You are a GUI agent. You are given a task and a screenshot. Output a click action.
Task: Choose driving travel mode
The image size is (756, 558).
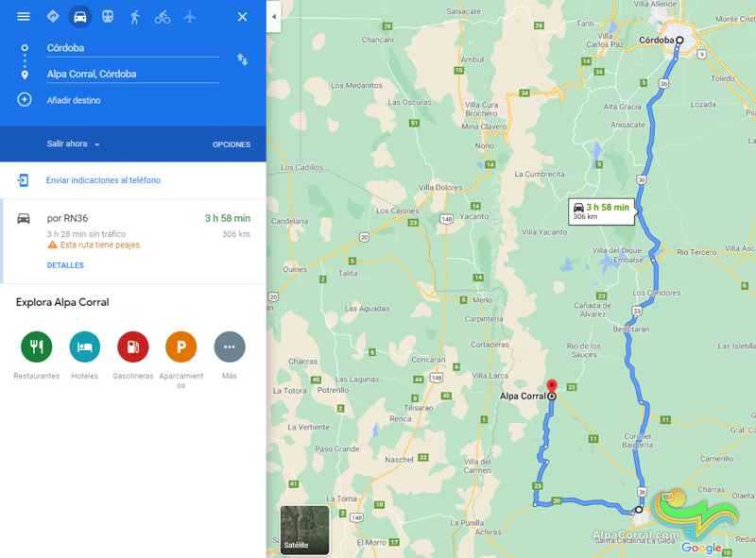(x=80, y=17)
